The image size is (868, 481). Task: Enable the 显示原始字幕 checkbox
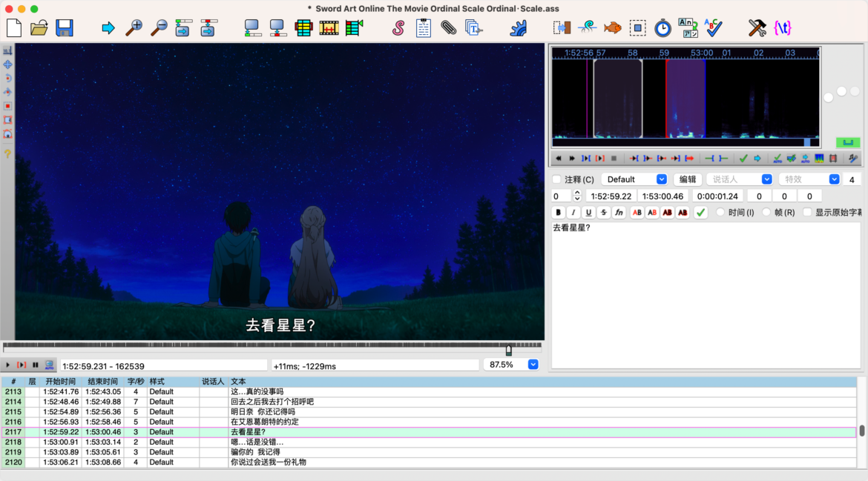point(807,212)
